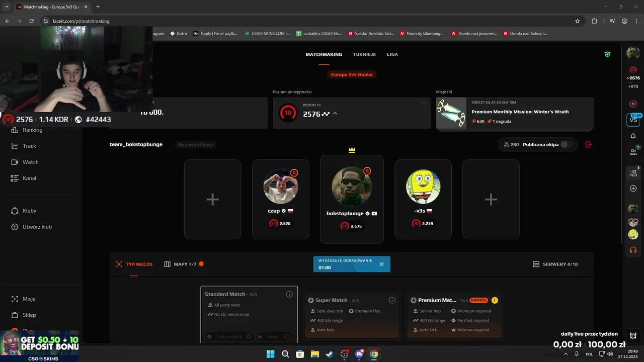This screenshot has width=644, height=362.
Task: Open the Track sidebar icon
Action: coord(15,146)
